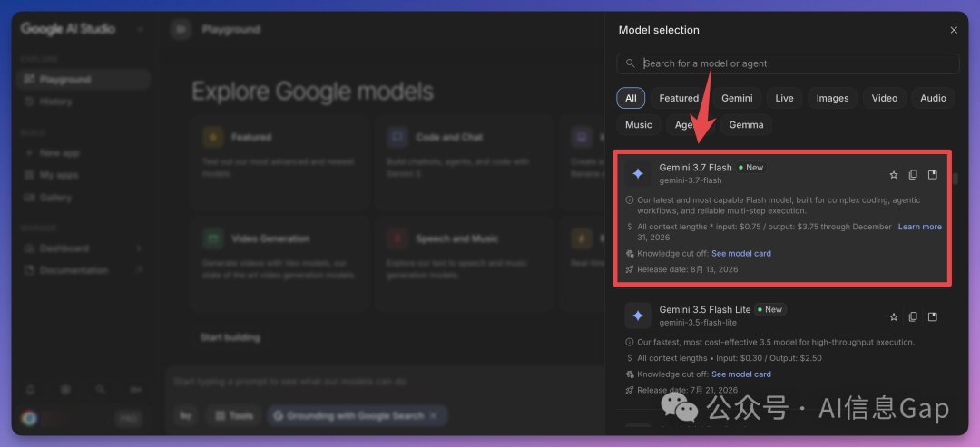
Task: Click the gemini-3.5-flash-lite ID text
Action: pos(698,323)
